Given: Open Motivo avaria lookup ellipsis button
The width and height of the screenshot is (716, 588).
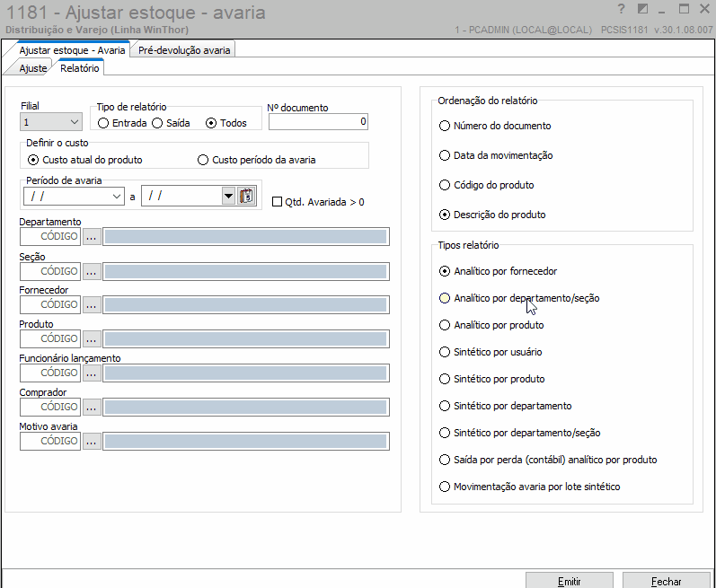Looking at the screenshot, I should pyautogui.click(x=92, y=441).
